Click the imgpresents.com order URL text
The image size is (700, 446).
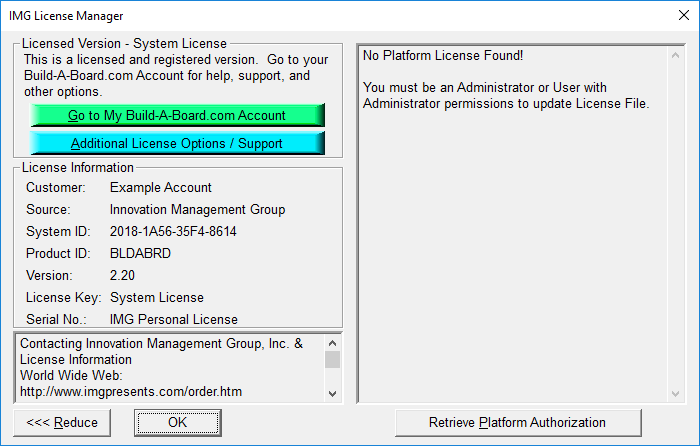131,391
